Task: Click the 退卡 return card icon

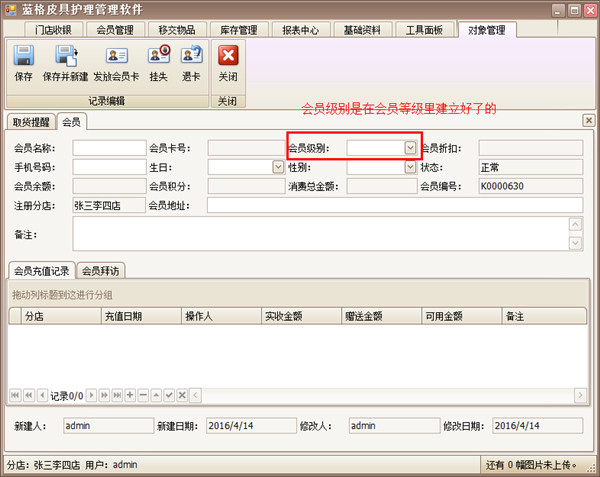Action: (x=191, y=55)
